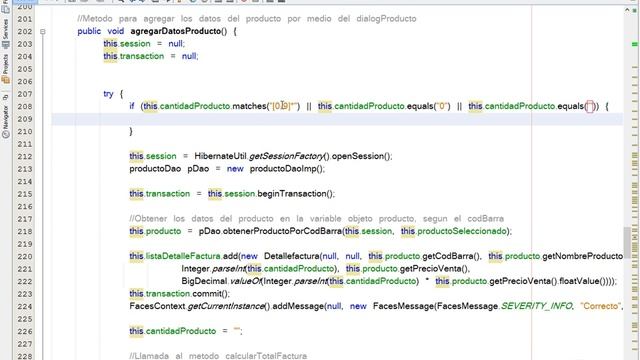Click line number 202 in the gutter

24,31
